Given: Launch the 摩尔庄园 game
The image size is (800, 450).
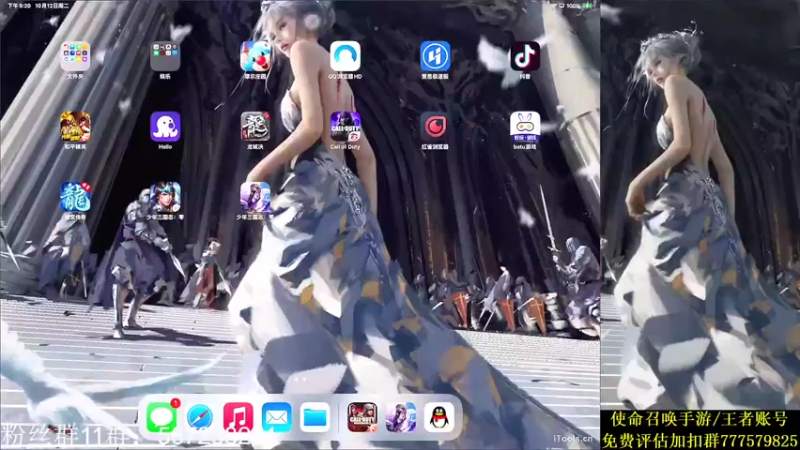Looking at the screenshot, I should point(255,56).
